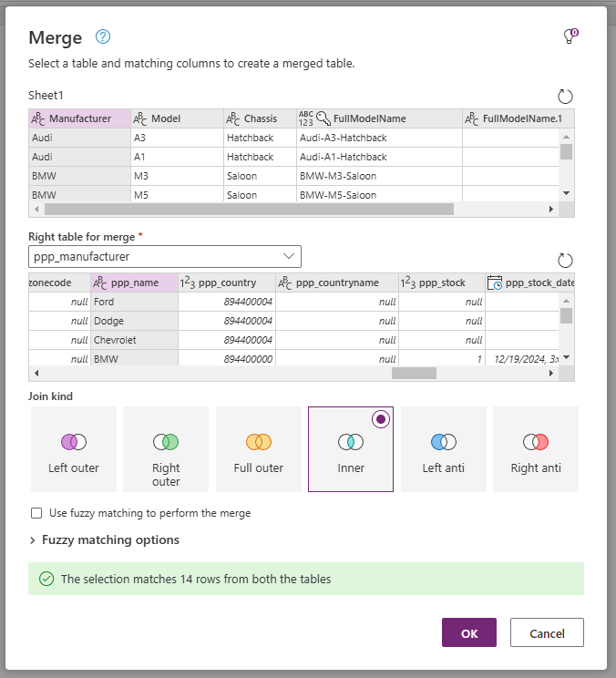Open the lightbulb tips icon
616x678 pixels.
tap(570, 36)
